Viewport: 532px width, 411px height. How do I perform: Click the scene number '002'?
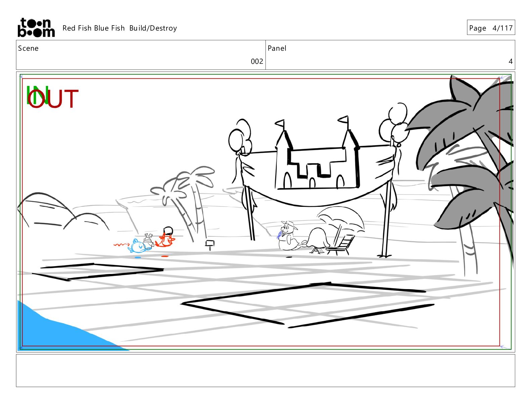pyautogui.click(x=257, y=61)
